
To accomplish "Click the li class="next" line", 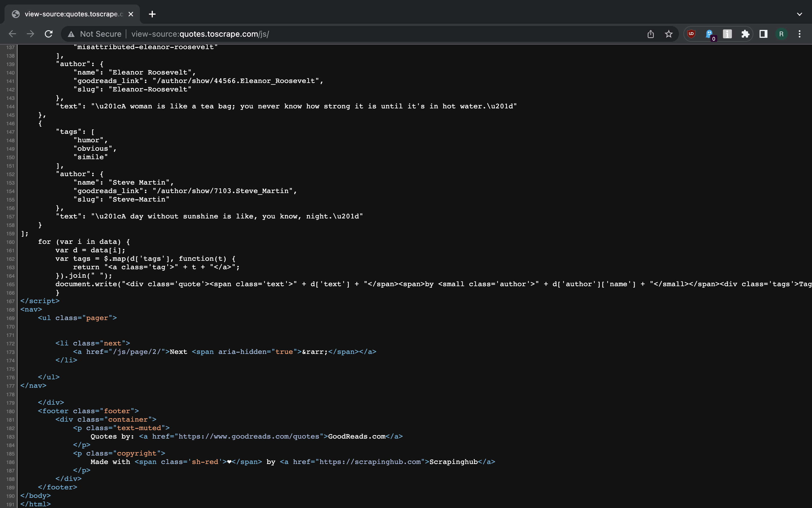I will click(93, 343).
